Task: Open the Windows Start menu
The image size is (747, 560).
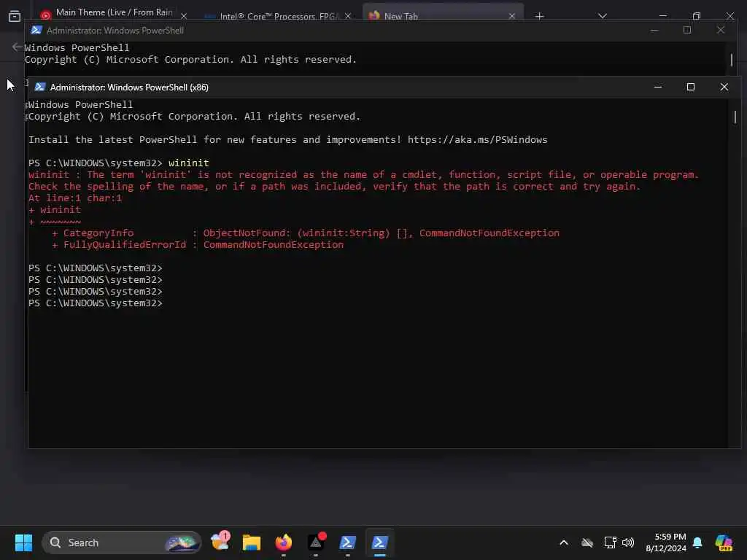Action: point(23,542)
